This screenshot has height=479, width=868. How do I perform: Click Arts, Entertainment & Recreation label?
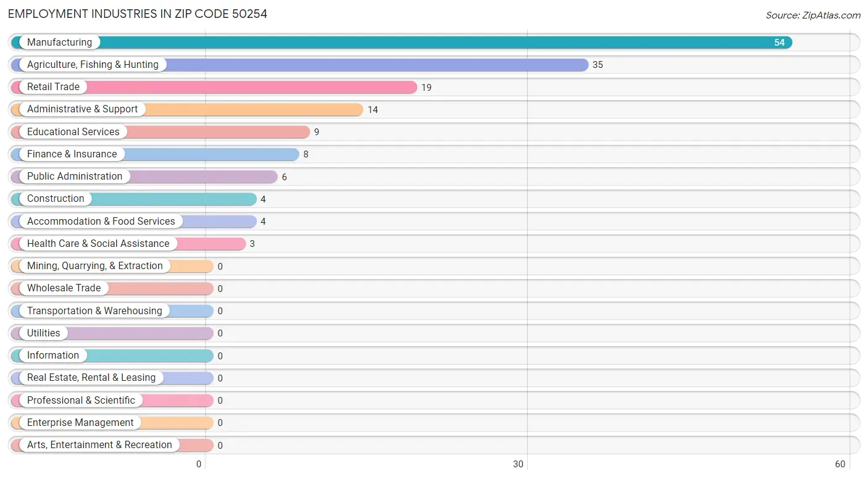(x=99, y=444)
